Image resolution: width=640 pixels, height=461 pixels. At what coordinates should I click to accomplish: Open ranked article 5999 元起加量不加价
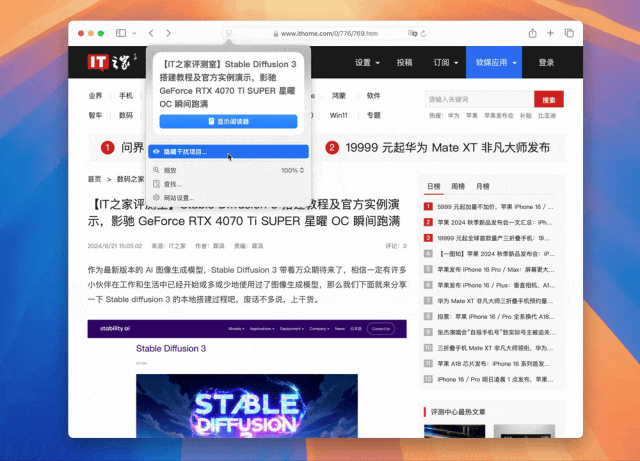495,207
